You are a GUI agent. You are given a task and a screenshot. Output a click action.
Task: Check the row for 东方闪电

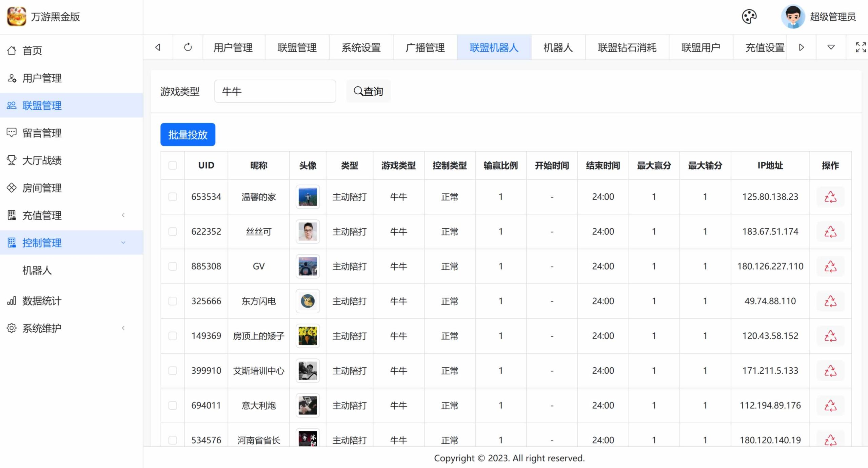coord(173,301)
